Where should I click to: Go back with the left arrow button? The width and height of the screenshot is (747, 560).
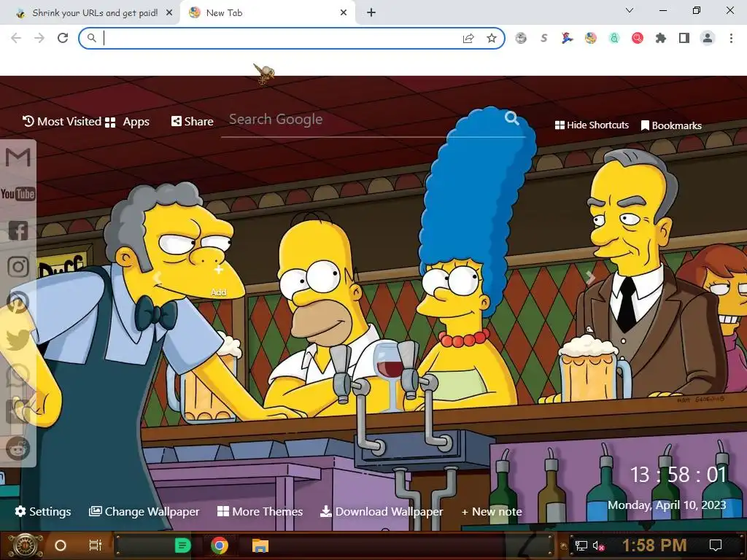tap(16, 38)
